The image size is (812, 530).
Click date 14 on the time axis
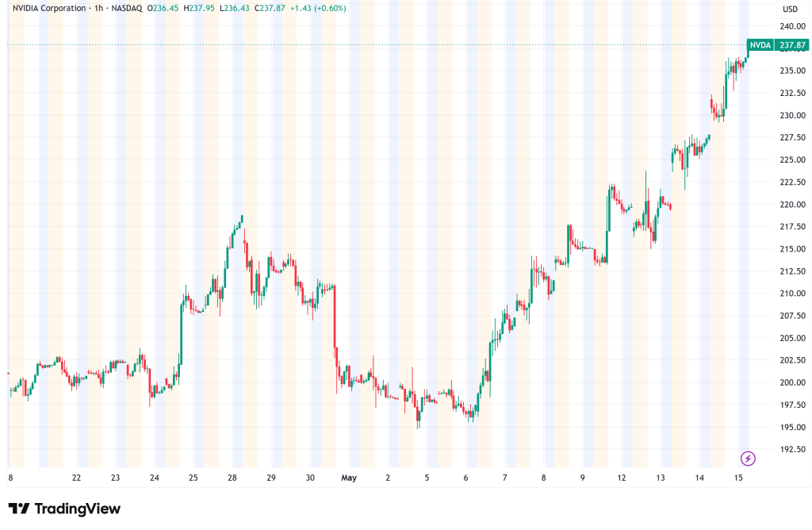[699, 478]
